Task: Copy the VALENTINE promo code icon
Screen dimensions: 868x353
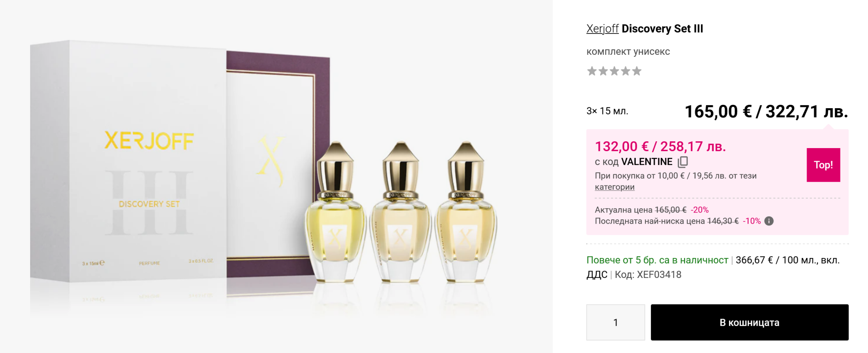Action: pyautogui.click(x=683, y=162)
